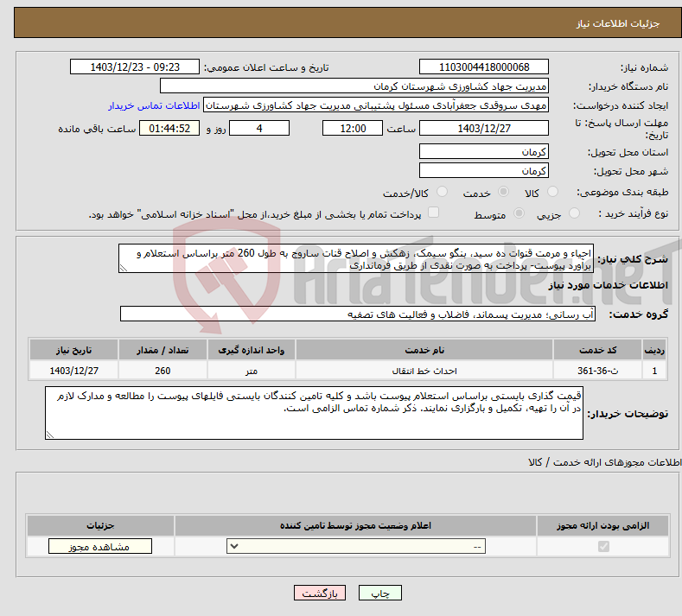Click the buyer organization name field
The image size is (682, 616).
pos(354,86)
